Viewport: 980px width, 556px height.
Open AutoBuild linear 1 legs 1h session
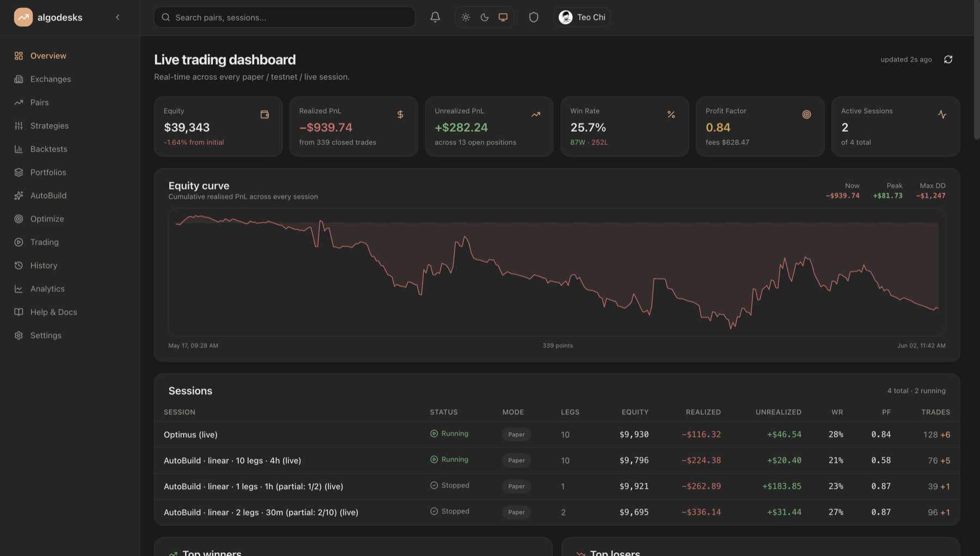tap(557, 486)
